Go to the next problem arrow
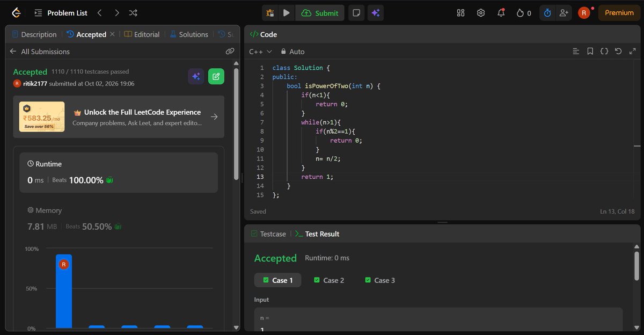Image resolution: width=644 pixels, height=335 pixels. point(117,13)
